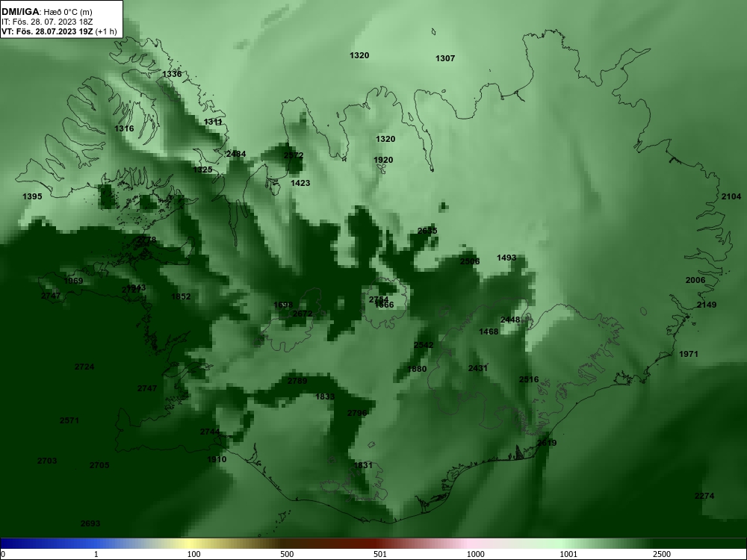Screen dimensions: 747x560
Task: Click the 2619 value at the coast
Action: tap(547, 442)
